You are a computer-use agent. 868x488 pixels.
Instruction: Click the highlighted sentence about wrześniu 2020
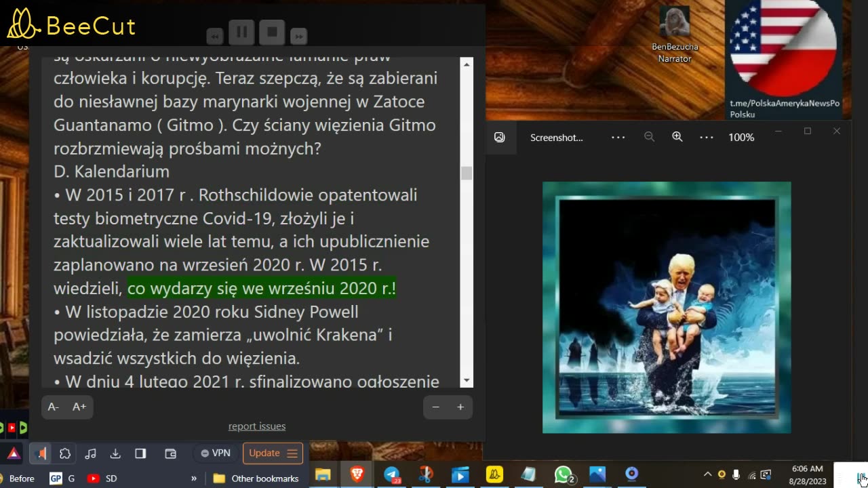[262, 288]
